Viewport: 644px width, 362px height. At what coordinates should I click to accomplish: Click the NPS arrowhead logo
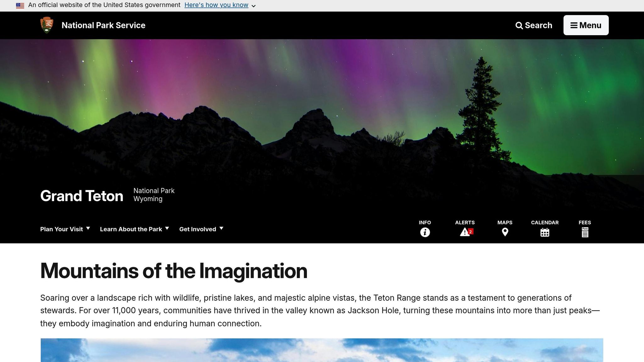pos(47,25)
